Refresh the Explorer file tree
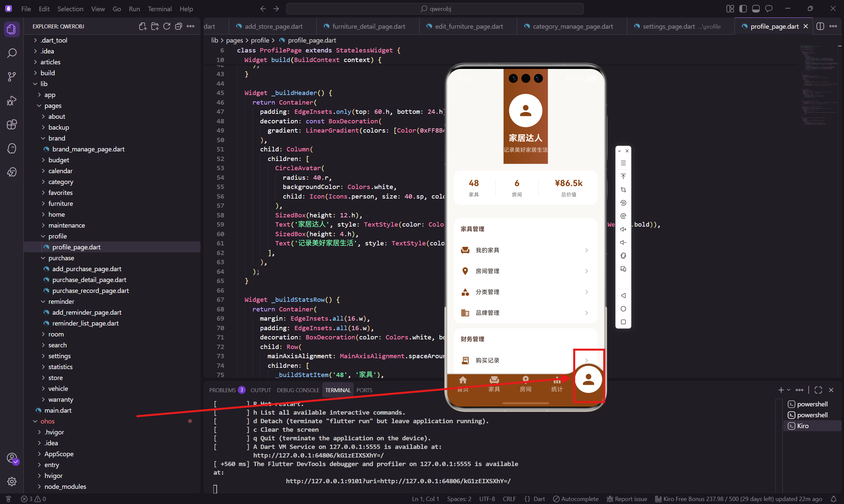The image size is (844, 504). point(167,26)
